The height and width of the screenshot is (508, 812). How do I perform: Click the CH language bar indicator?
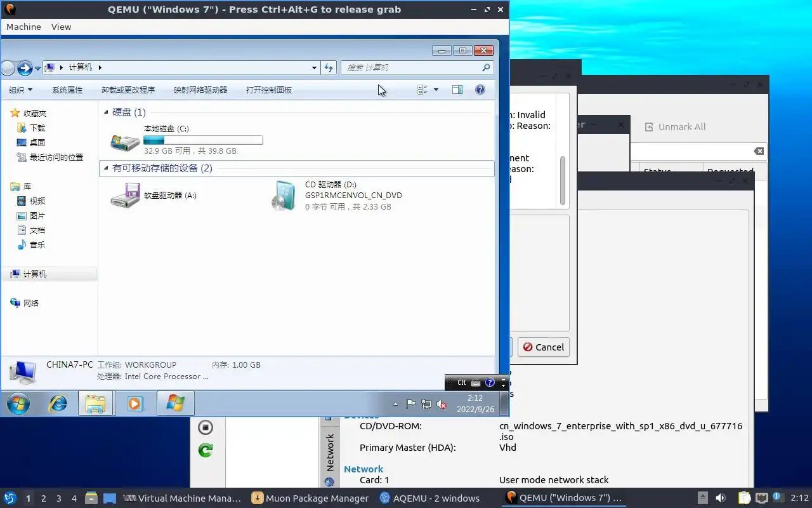click(x=461, y=383)
